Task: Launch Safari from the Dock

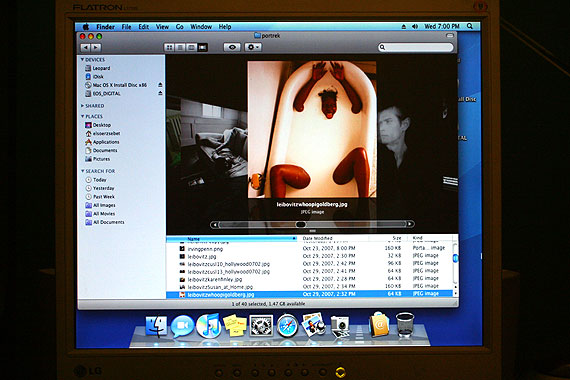Action: tap(287, 326)
